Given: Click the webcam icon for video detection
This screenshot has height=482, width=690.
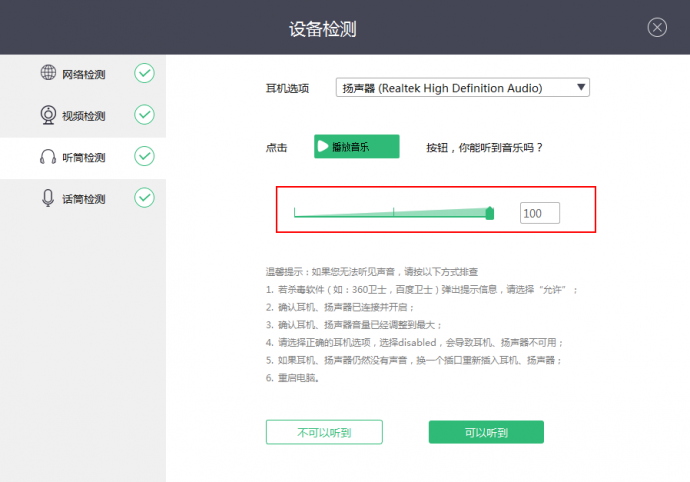Looking at the screenshot, I should tap(48, 115).
